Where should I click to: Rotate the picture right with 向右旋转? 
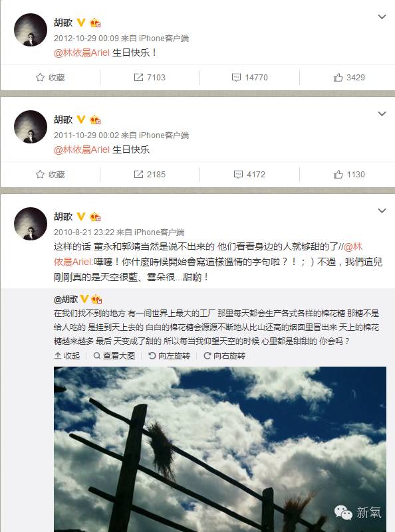click(224, 355)
